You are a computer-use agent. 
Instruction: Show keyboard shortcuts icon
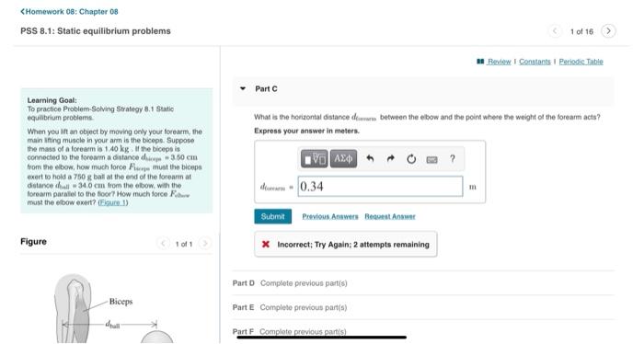[431, 159]
